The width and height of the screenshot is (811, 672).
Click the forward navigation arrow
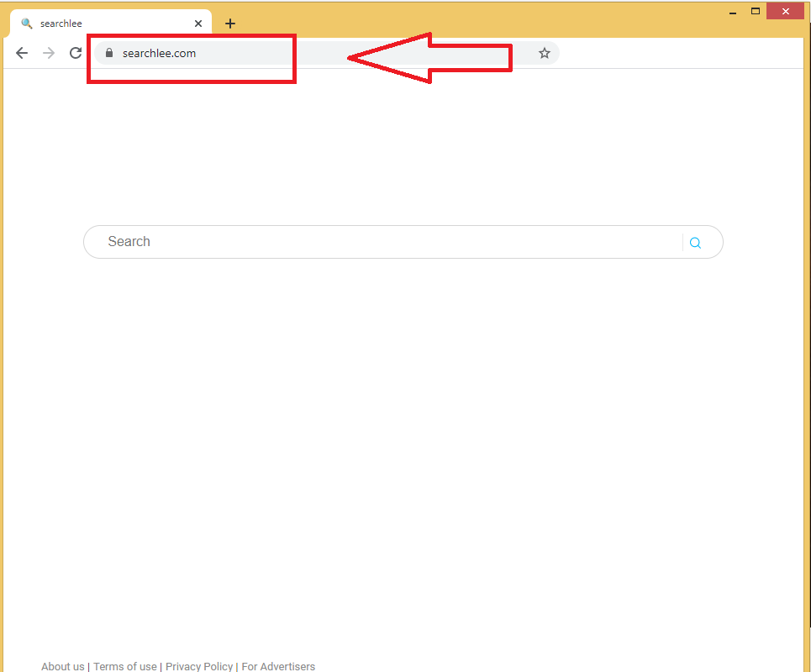[x=49, y=53]
